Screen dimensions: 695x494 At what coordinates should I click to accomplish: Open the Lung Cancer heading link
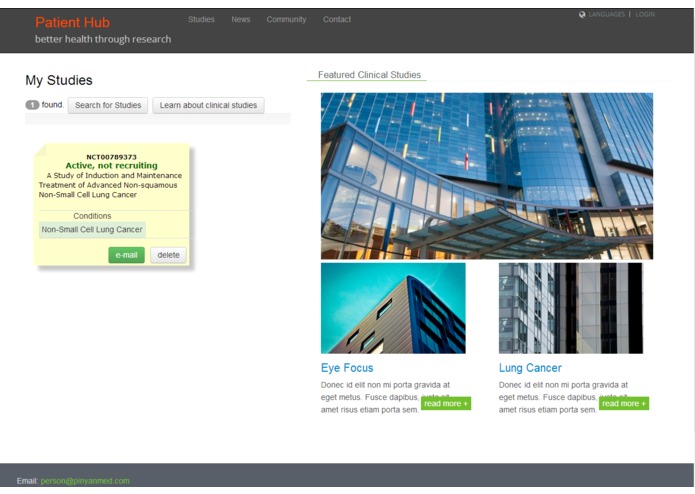(x=530, y=368)
